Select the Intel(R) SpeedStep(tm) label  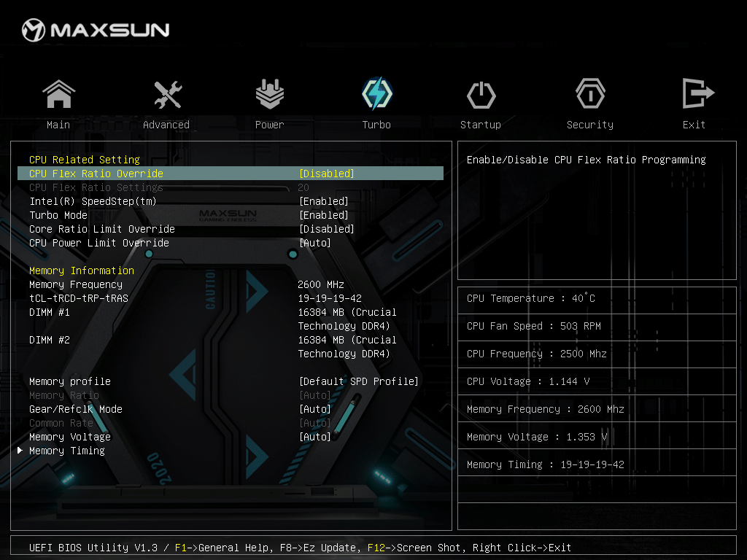[x=93, y=201]
